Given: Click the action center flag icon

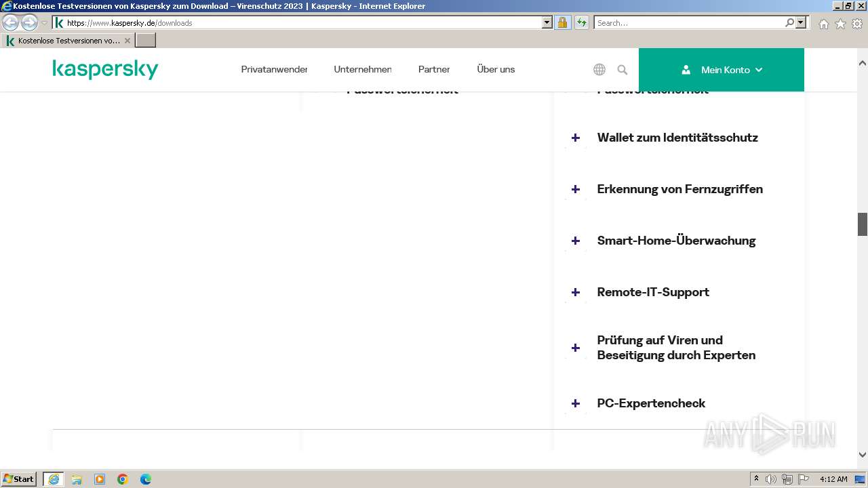Looking at the screenshot, I should coord(804,479).
